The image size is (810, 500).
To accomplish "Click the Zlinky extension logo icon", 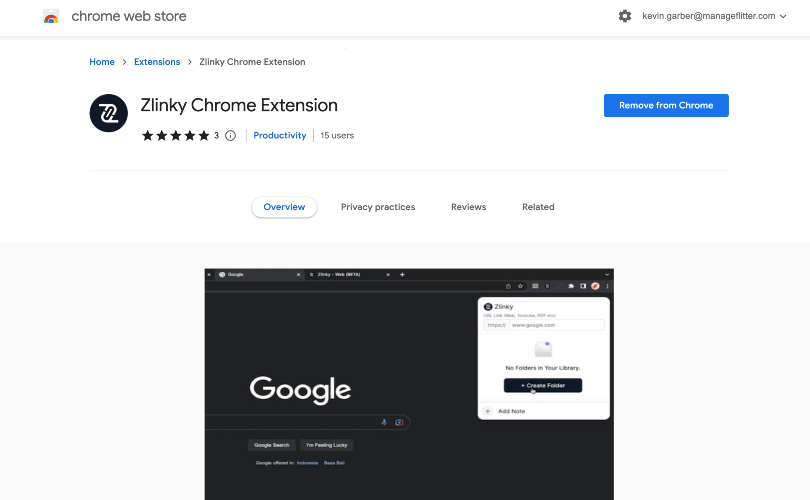I will [108, 113].
